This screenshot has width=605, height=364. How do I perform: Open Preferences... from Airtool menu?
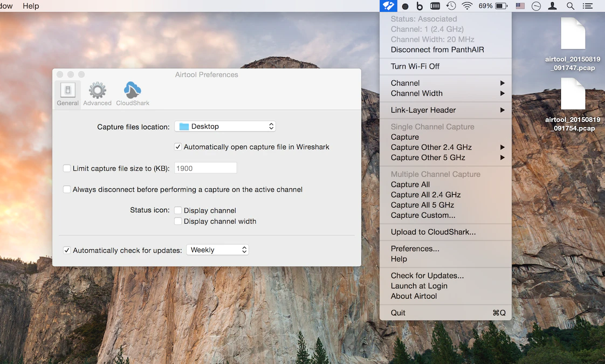click(445, 249)
